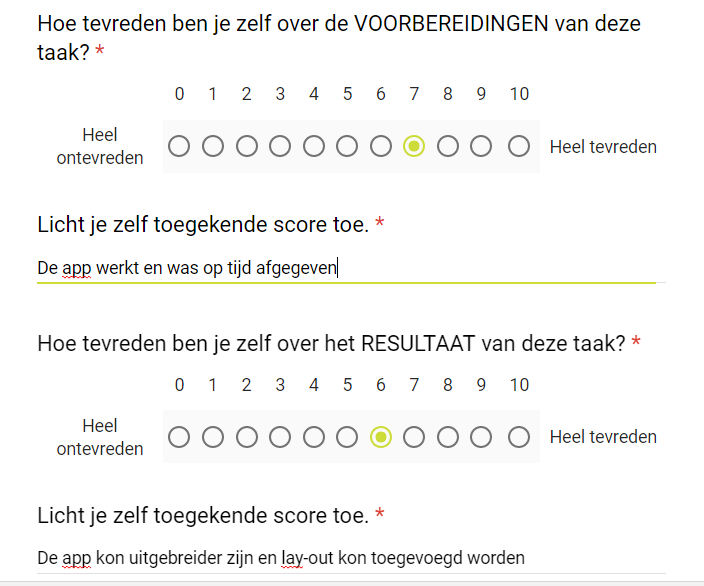Click the "De app kon uitgebreider zijn" answer field
Image resolution: width=704 pixels, height=586 pixels.
tap(345, 558)
